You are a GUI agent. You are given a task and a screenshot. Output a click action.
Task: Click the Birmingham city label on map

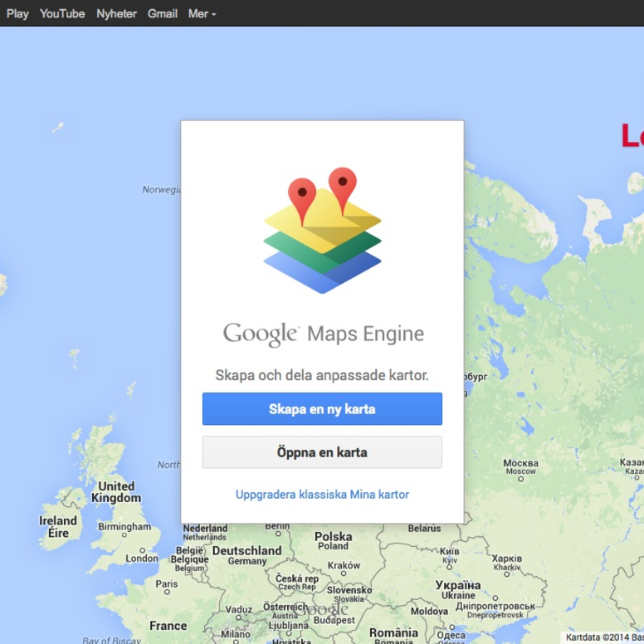(124, 526)
